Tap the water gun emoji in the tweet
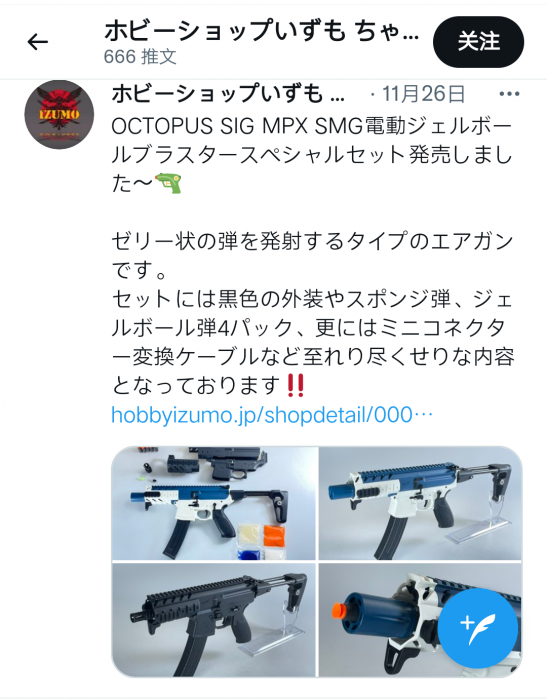 (x=168, y=183)
